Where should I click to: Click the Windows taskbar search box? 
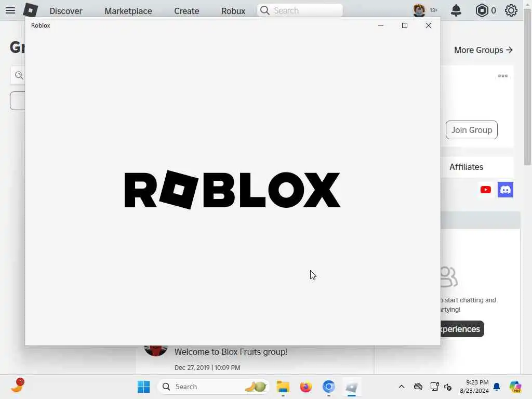click(213, 387)
